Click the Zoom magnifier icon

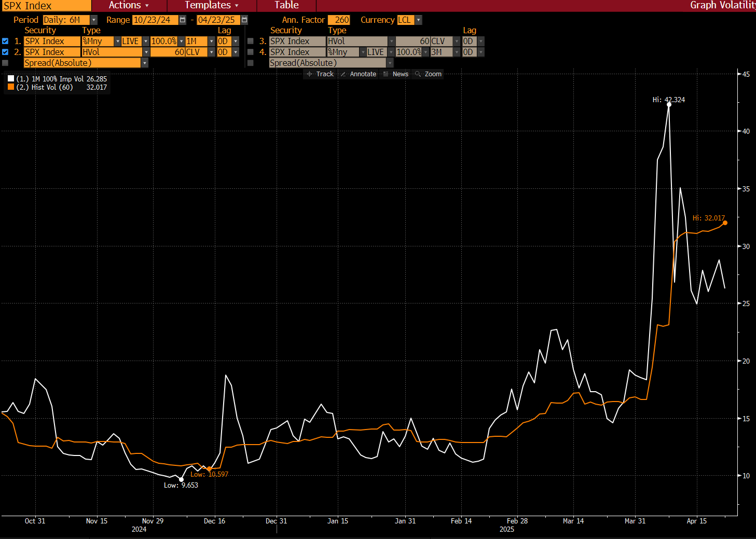click(x=418, y=74)
